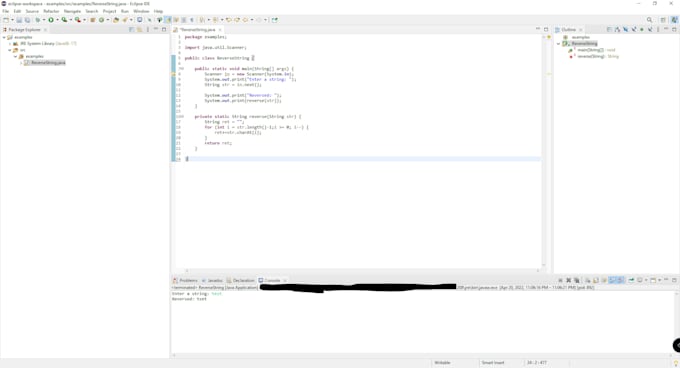Toggle Hide Non-Public Members green dot
Image resolution: width=680 pixels, height=368 pixels.
[642, 29]
